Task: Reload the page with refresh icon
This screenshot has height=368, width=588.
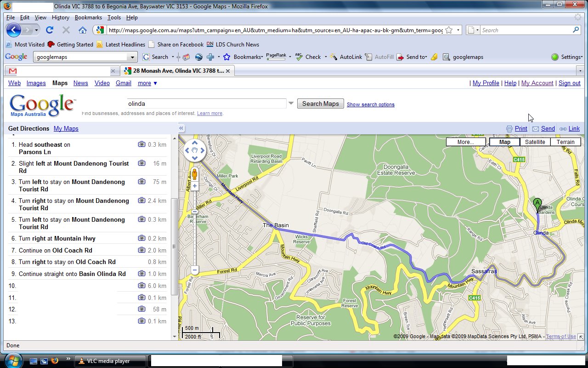Action: click(50, 30)
